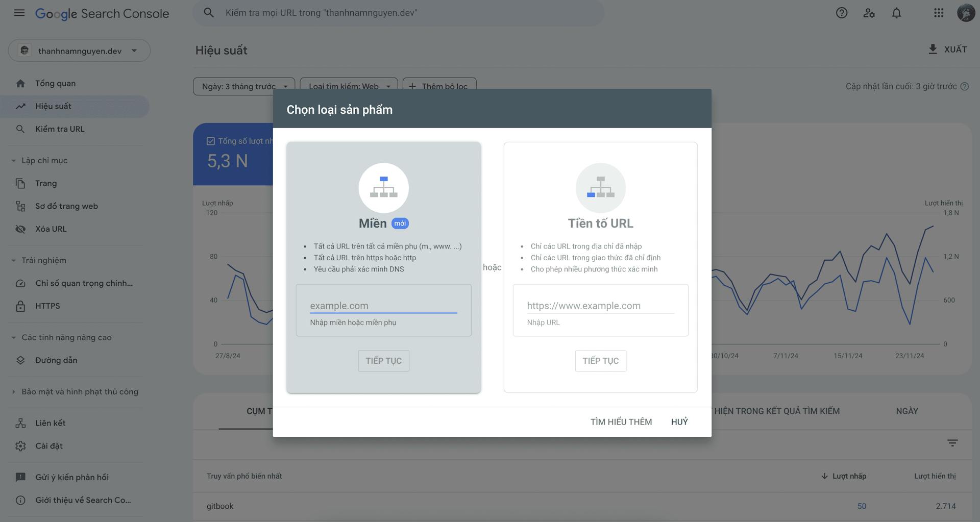This screenshot has height=522, width=980.
Task: Toggle the total clicks checkbox
Action: (x=210, y=141)
